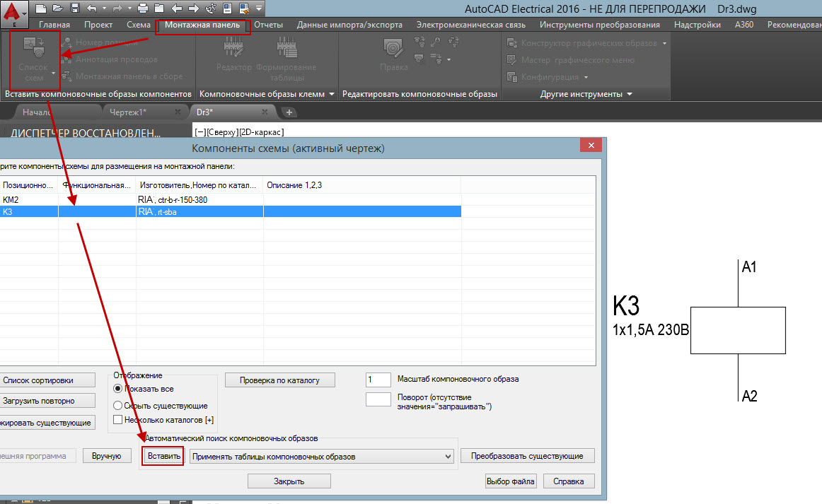Focus the Поворот rotation input field
The image size is (822, 504).
(x=378, y=399)
